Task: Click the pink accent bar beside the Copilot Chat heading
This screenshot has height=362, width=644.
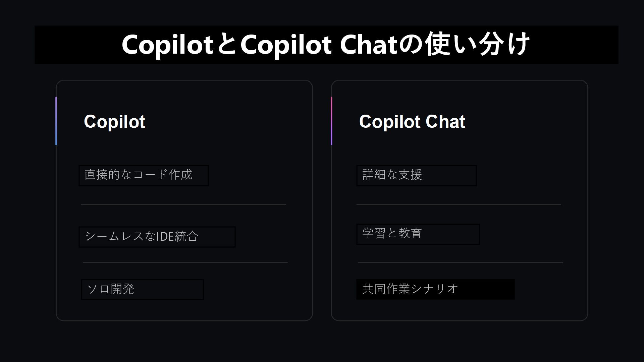Action: [x=331, y=121]
